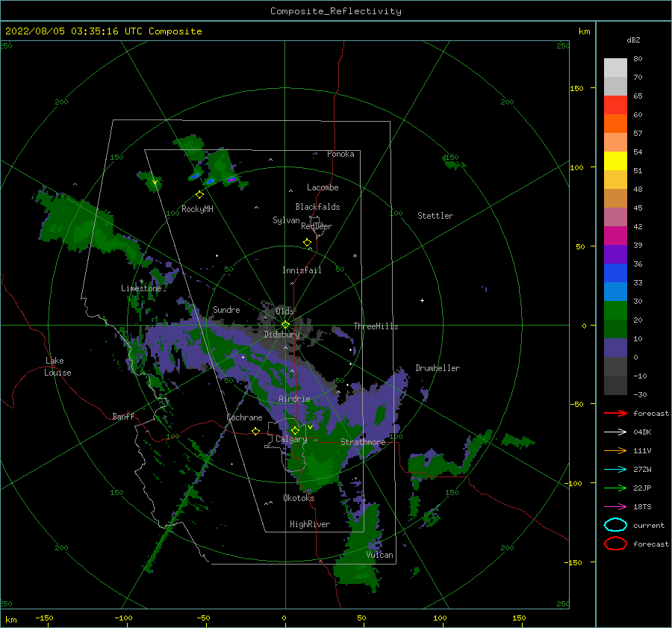Select the 36 to 39 dBZ purple swatch
672x628 pixels.
pyautogui.click(x=615, y=255)
